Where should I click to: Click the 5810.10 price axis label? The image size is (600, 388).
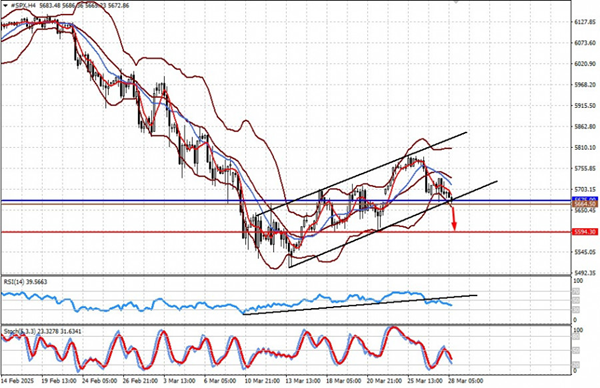coord(585,147)
